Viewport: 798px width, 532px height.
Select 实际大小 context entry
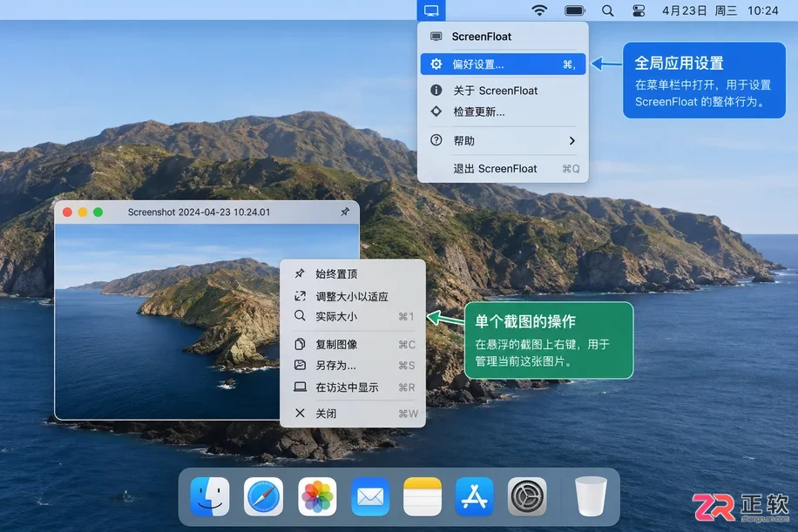[353, 316]
